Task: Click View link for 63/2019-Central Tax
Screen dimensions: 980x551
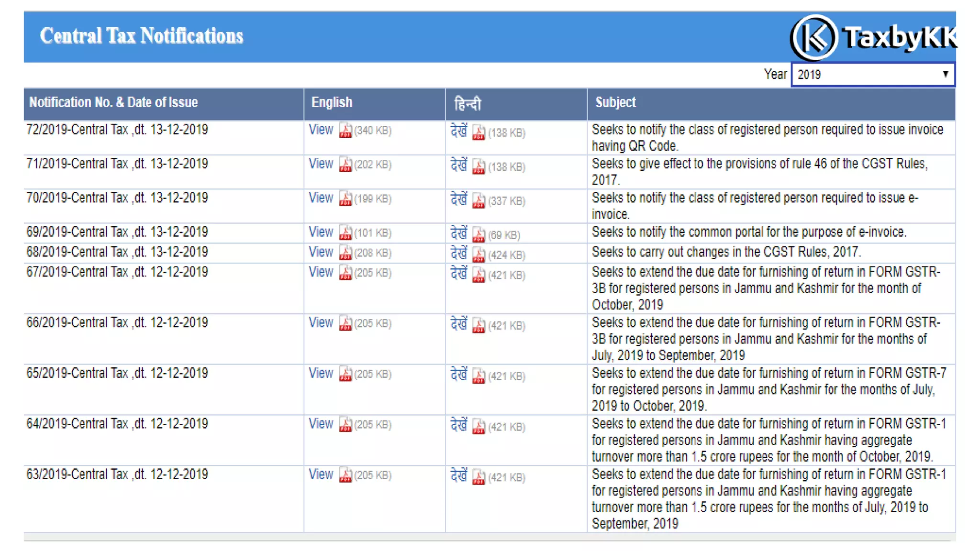Action: [321, 474]
